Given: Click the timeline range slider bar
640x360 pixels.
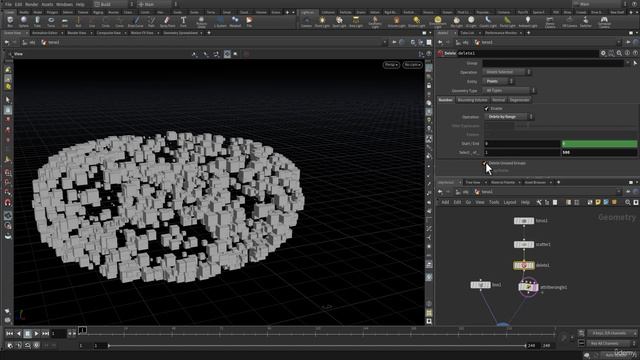Looking at the screenshot, I should 317,346.
